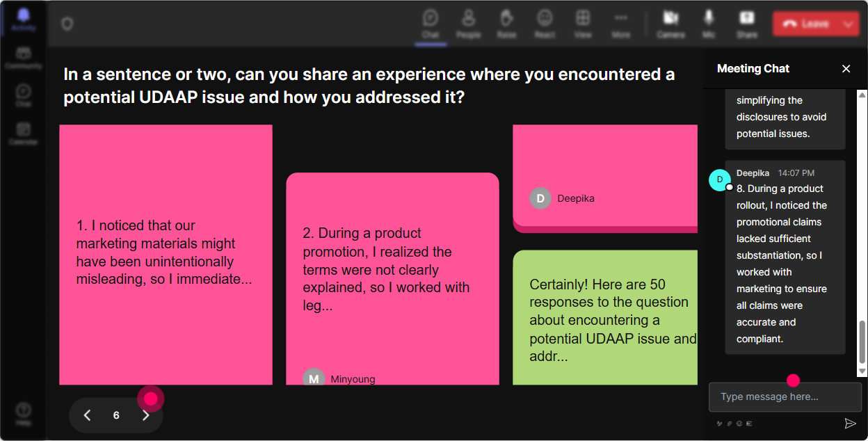Click the red Leave button
The image size is (868, 441).
pyautogui.click(x=805, y=24)
